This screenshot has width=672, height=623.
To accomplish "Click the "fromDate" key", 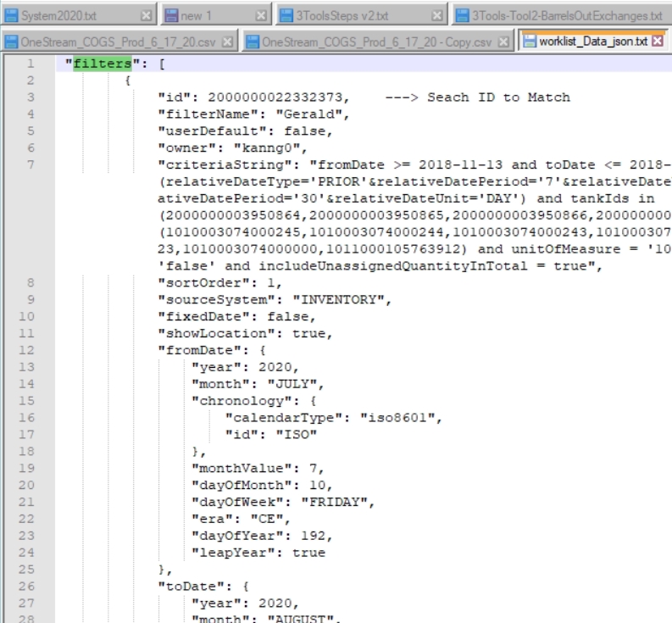I will tap(200, 350).
